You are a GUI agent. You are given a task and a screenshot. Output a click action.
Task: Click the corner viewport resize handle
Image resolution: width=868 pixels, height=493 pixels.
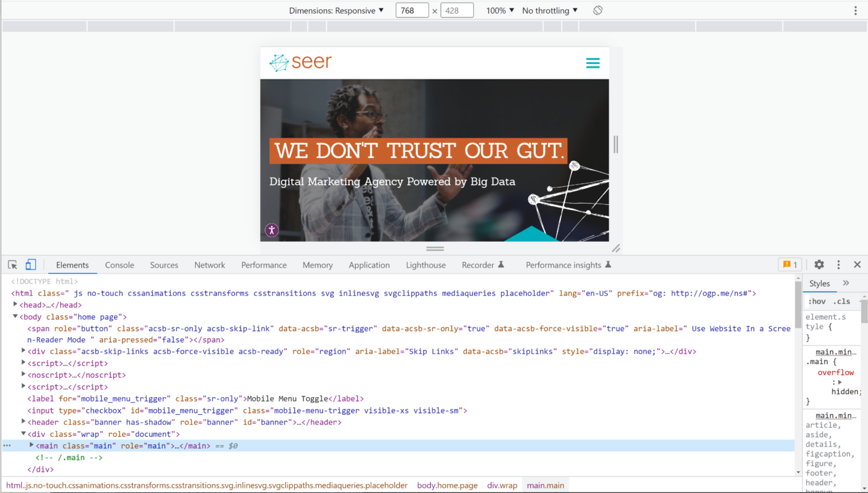(615, 248)
